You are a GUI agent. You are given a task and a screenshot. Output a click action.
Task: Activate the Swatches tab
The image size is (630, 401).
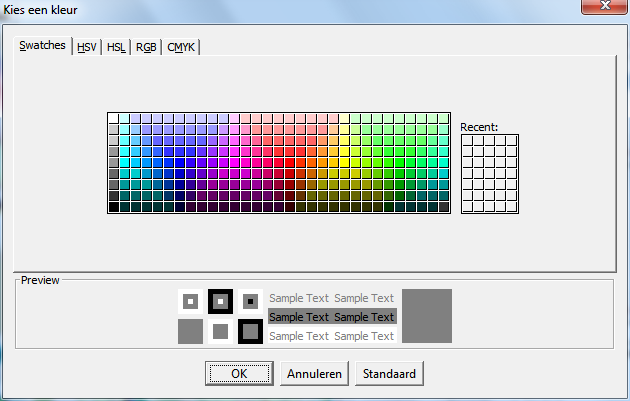(x=43, y=46)
